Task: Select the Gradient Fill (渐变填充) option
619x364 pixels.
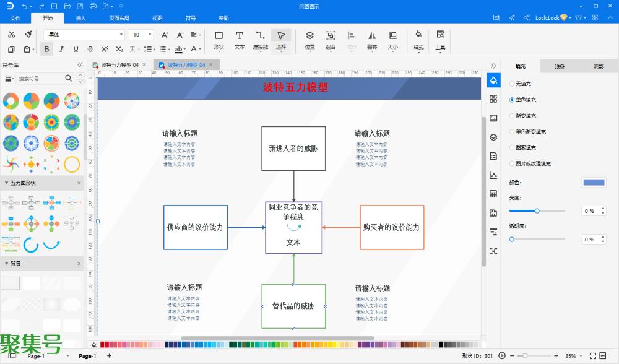Action: coord(512,116)
